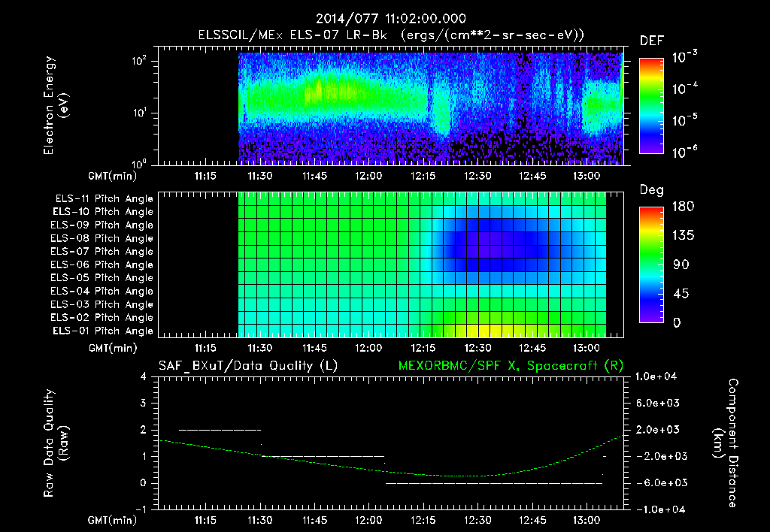The width and height of the screenshot is (770, 532).
Task: Click the 'ELS-03 Pitch Angle' row label
Action: pos(102,305)
